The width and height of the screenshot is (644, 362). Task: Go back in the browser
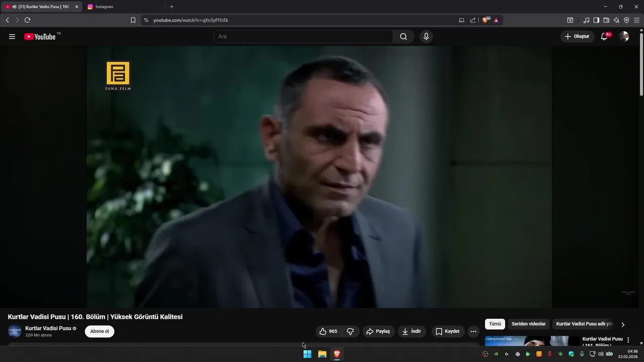point(7,20)
